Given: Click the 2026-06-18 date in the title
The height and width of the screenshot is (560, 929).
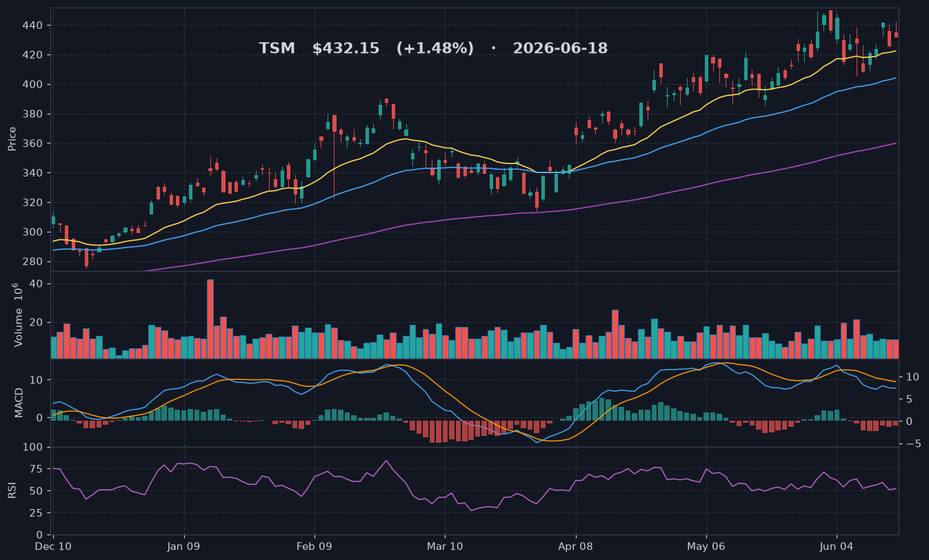Looking at the screenshot, I should pos(560,49).
